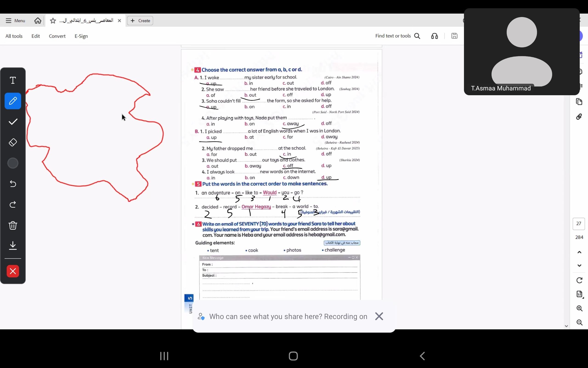Open the attachments paperclip panel
Viewport: 588px width, 368px height.
579,117
